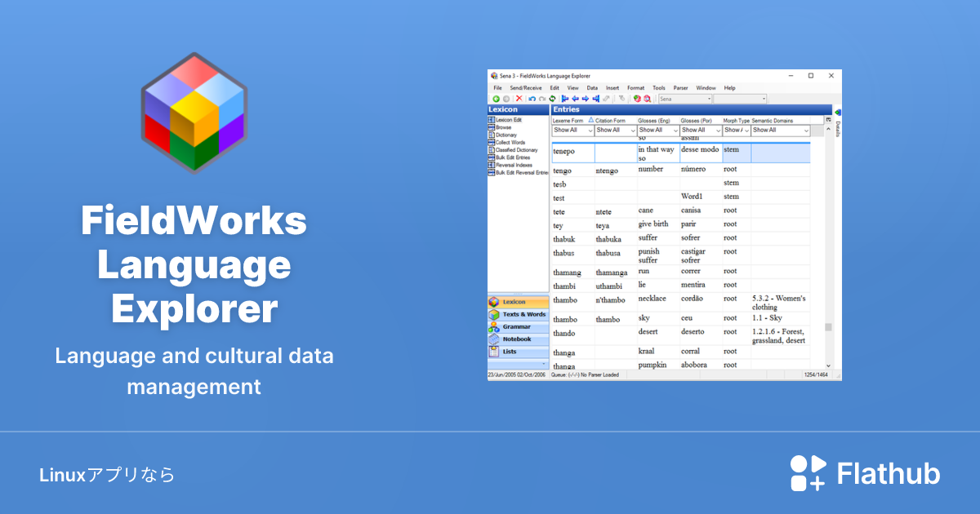Open the Parser menu

click(x=681, y=87)
